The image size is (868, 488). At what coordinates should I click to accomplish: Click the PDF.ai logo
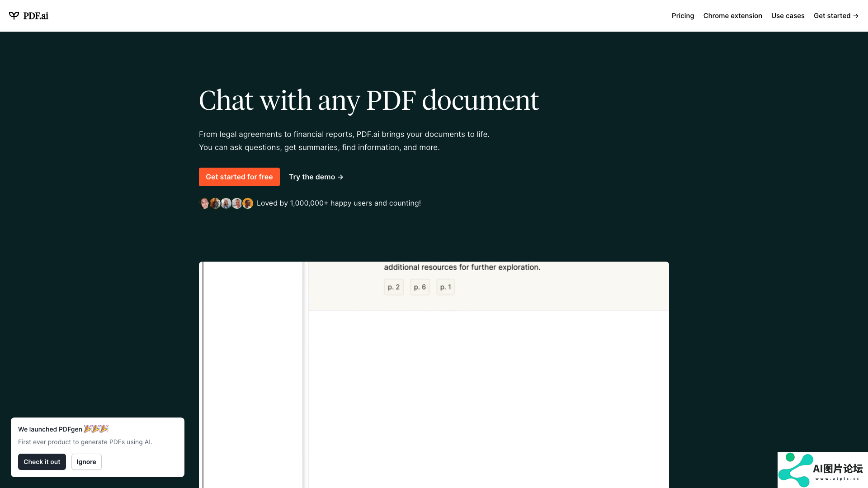[28, 16]
